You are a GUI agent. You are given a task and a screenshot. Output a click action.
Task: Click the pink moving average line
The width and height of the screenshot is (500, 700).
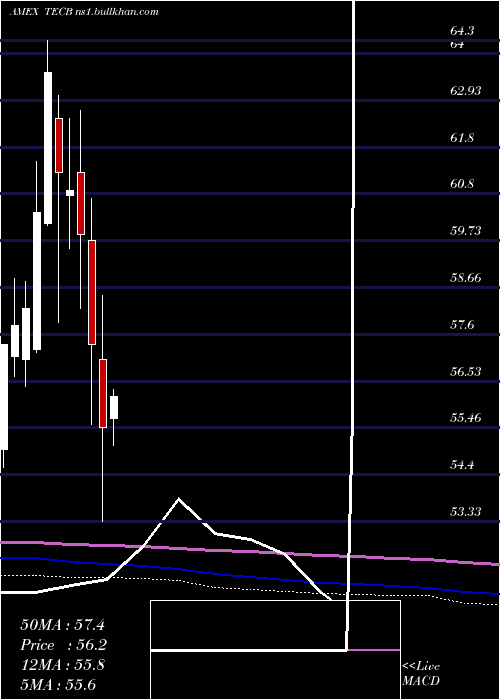tap(250, 552)
